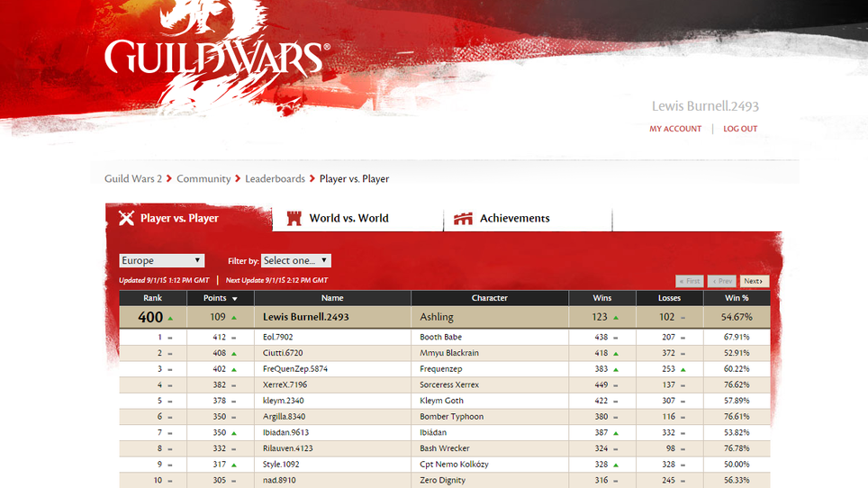Click player name Eol.7902
The height and width of the screenshot is (488, 868).
[x=278, y=337]
